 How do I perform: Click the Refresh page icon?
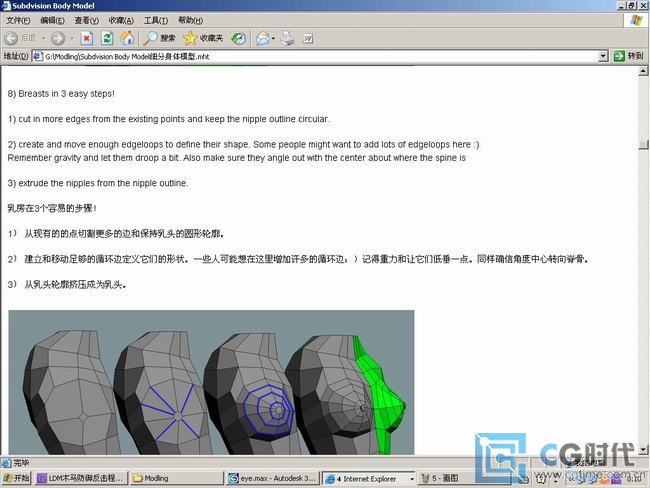point(107,38)
